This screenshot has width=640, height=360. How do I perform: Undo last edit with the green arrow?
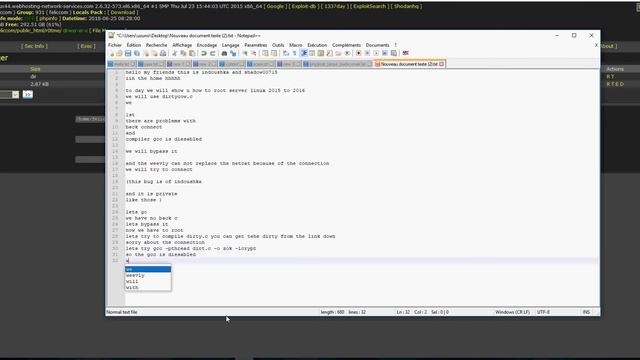[203, 53]
